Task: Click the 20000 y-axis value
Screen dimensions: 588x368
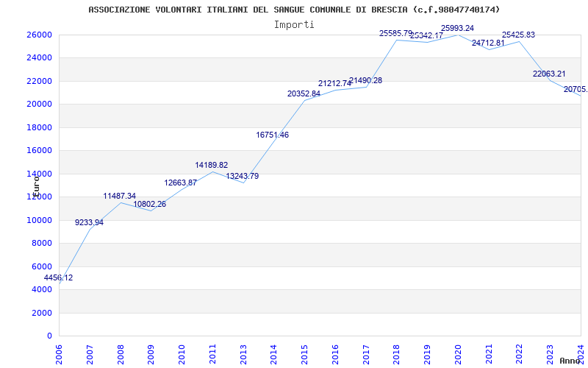Action: coord(39,105)
